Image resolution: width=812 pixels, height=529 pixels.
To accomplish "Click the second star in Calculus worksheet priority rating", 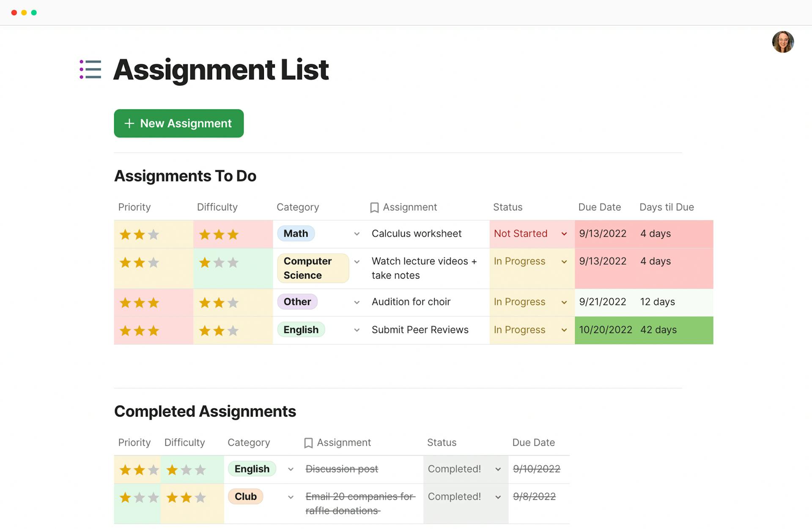I will click(139, 234).
